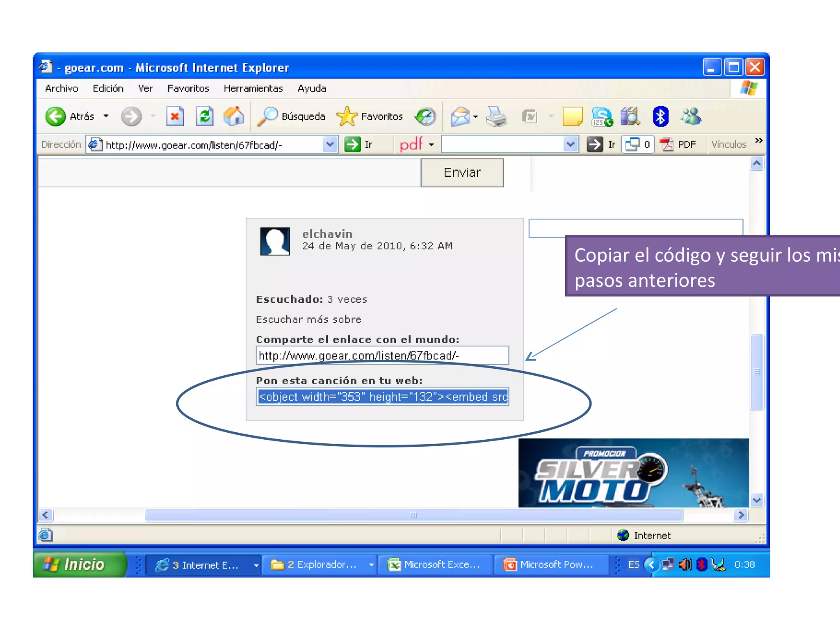Open the Edición menu

[x=108, y=88]
